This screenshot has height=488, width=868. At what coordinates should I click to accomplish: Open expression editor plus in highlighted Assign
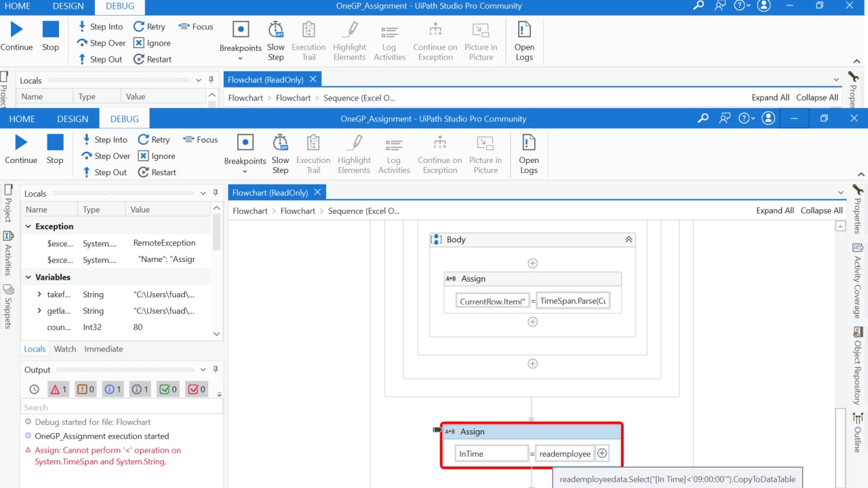point(601,453)
